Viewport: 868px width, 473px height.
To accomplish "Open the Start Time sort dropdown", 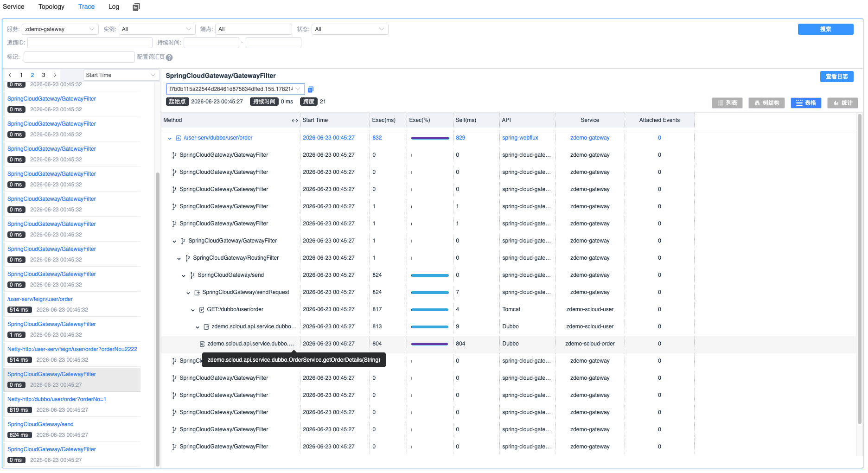I will 121,75.
